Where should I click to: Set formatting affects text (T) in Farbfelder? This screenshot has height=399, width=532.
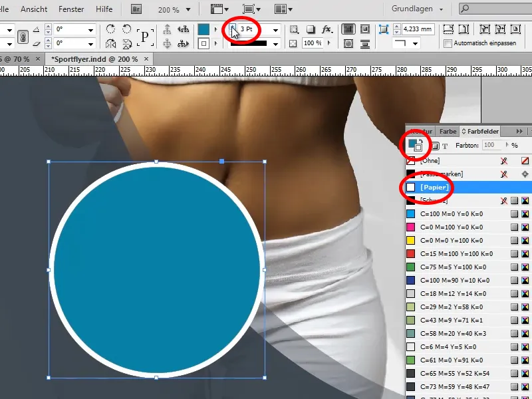445,146
